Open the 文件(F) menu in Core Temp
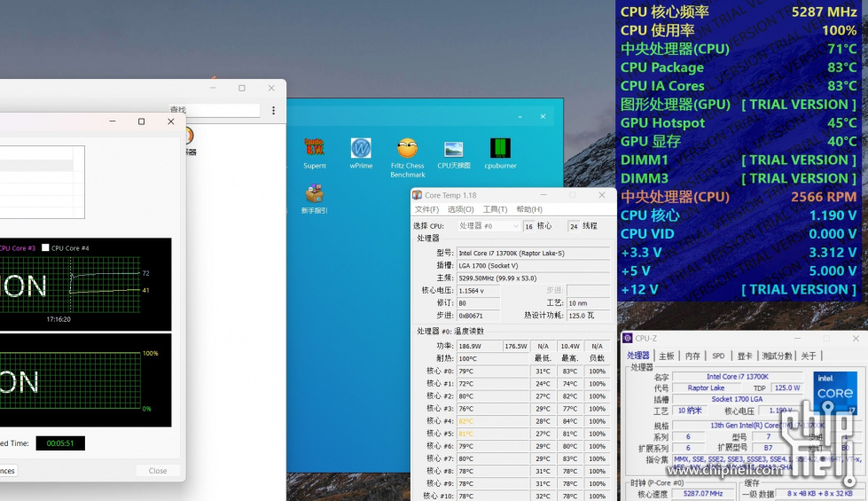868x501 pixels. tap(426, 209)
